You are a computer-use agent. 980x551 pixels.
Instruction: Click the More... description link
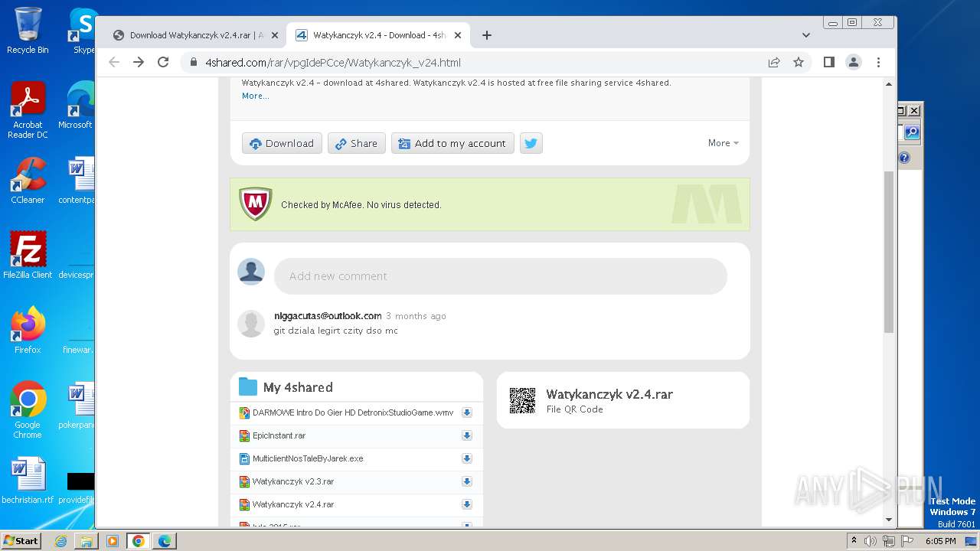(255, 96)
